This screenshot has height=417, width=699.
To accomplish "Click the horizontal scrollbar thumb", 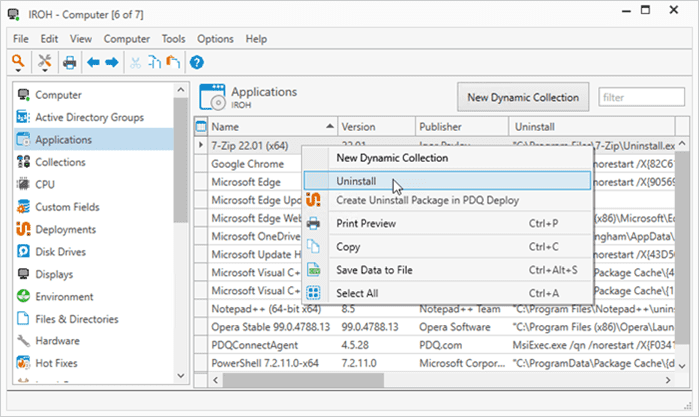I will (x=303, y=380).
